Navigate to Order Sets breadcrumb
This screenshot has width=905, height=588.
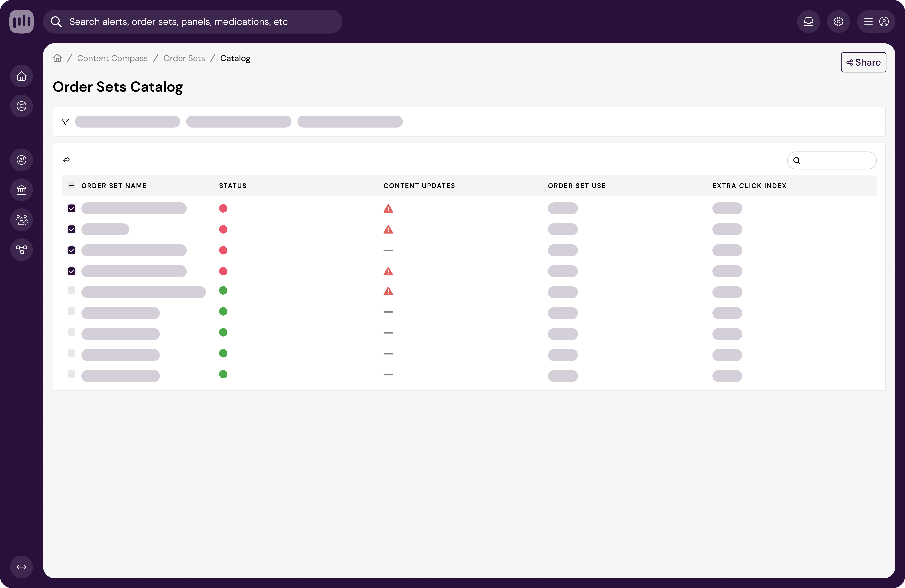[x=184, y=58]
